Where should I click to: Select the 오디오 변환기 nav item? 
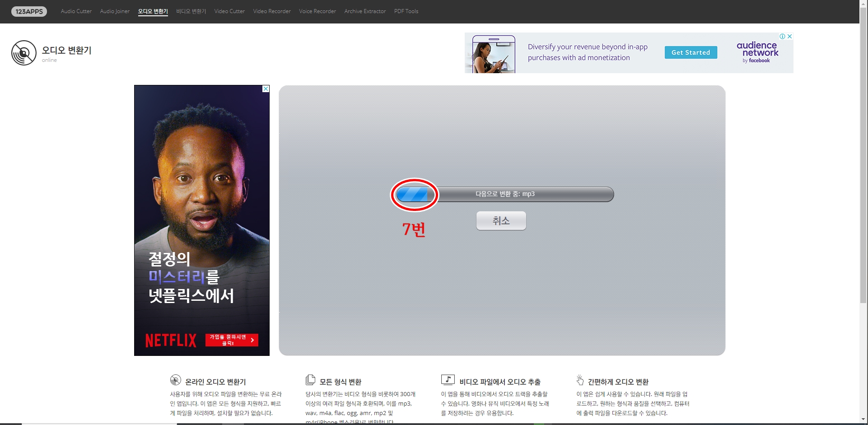[x=153, y=11]
